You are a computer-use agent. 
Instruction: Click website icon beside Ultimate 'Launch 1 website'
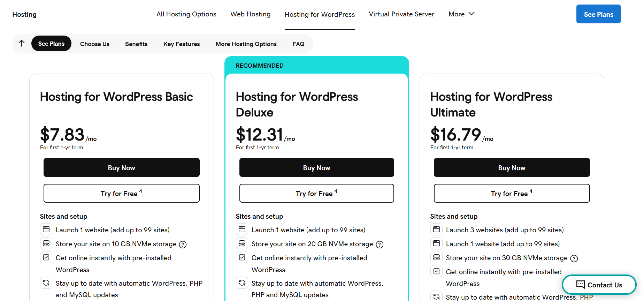(x=437, y=243)
